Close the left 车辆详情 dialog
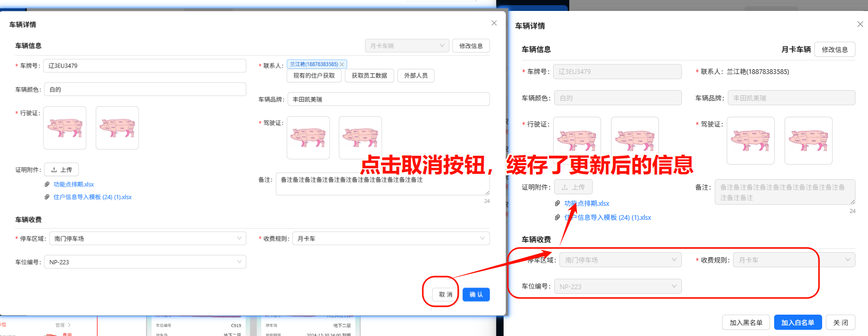 click(x=494, y=23)
